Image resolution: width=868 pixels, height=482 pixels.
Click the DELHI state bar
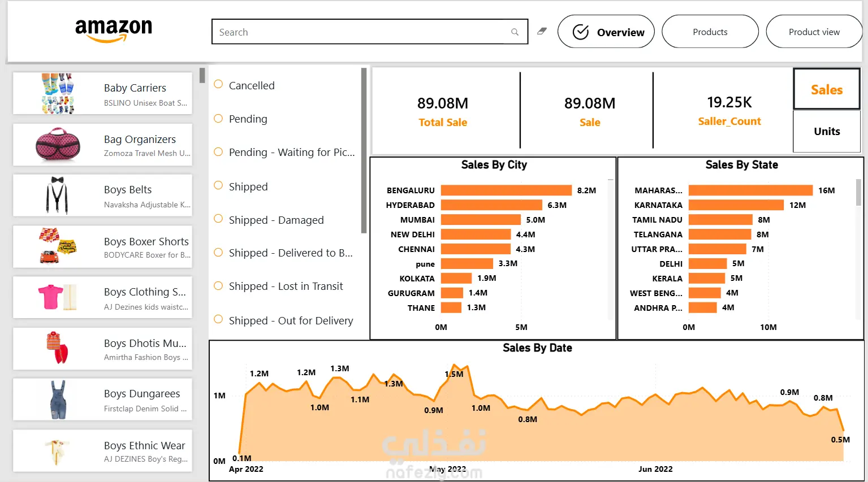pos(707,263)
